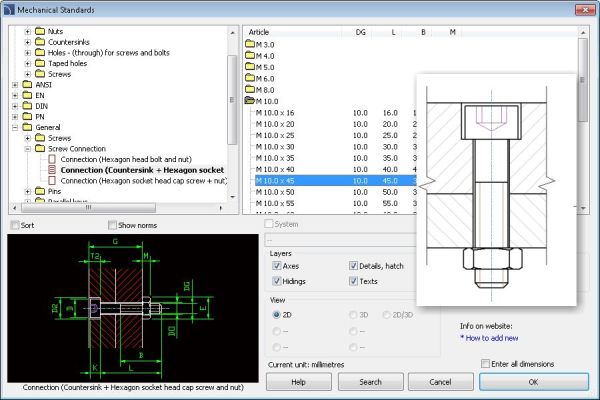600x400 pixels.
Task: Sort by the L column header
Action: point(387,32)
